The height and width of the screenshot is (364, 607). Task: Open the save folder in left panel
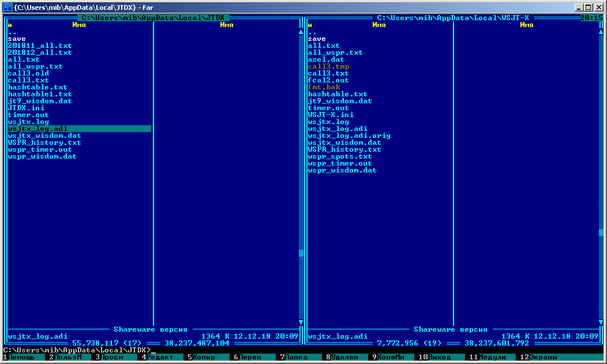click(x=17, y=39)
